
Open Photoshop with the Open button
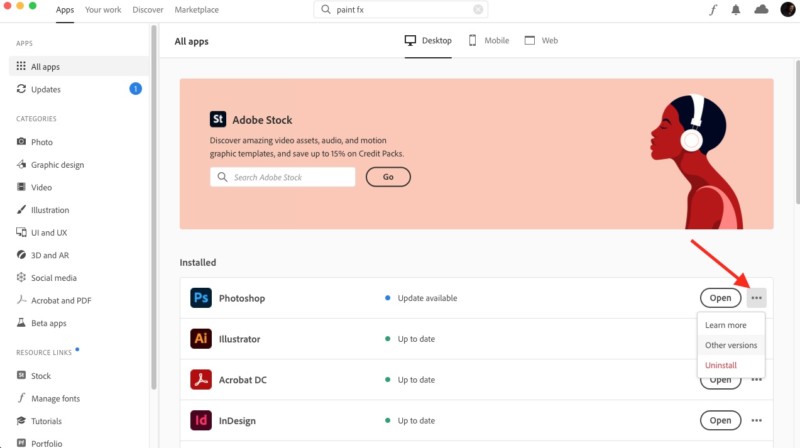(x=720, y=298)
